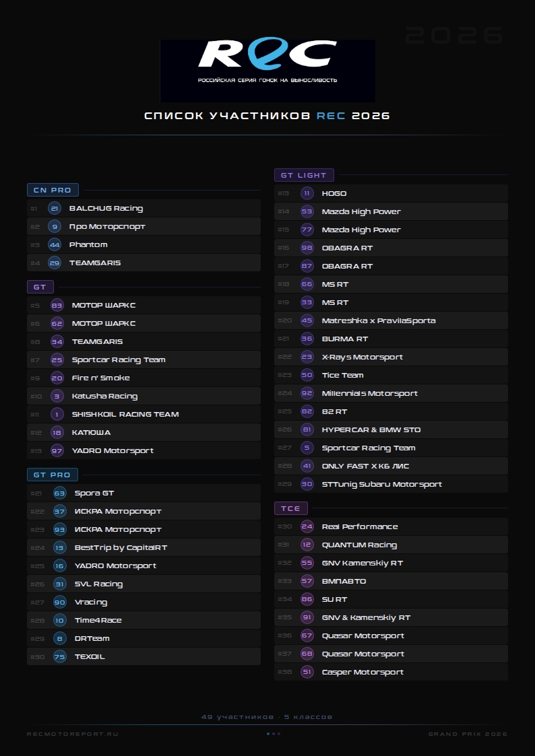Image resolution: width=535 pixels, height=756 pixels.
Task: Select the TCE class label
Action: pyautogui.click(x=291, y=508)
